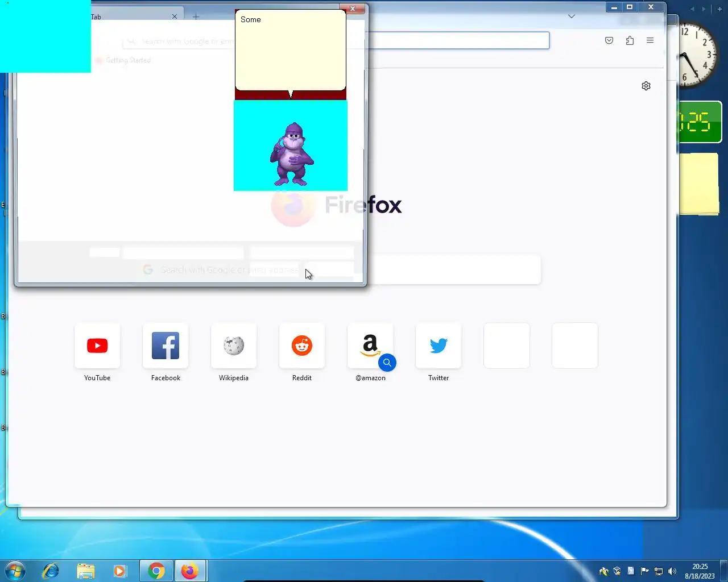Open Firefox Extensions puzzle icon

pyautogui.click(x=630, y=40)
